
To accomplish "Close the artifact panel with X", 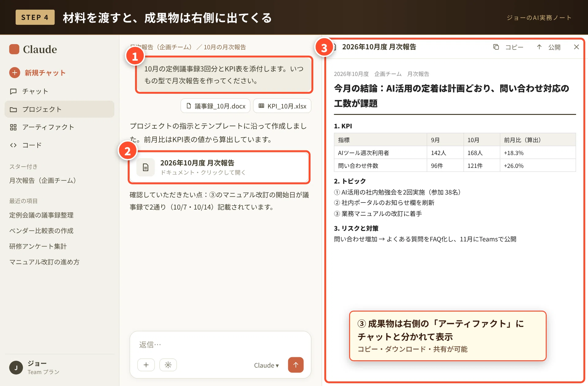I will tap(576, 47).
